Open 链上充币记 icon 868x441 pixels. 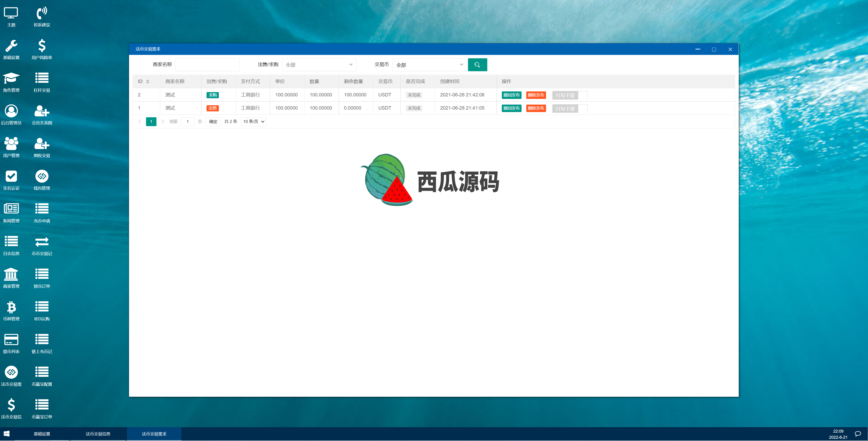tap(42, 344)
